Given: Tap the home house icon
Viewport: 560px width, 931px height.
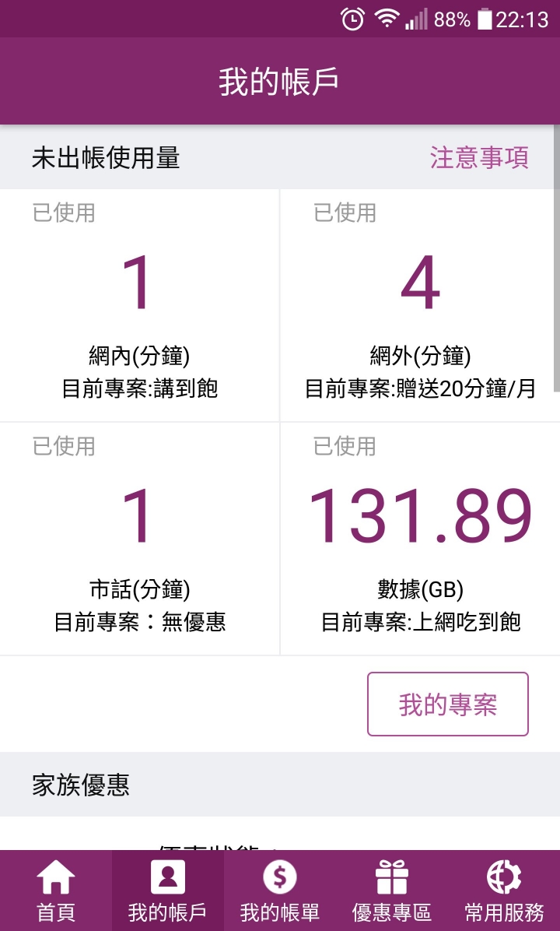Looking at the screenshot, I should tap(56, 877).
